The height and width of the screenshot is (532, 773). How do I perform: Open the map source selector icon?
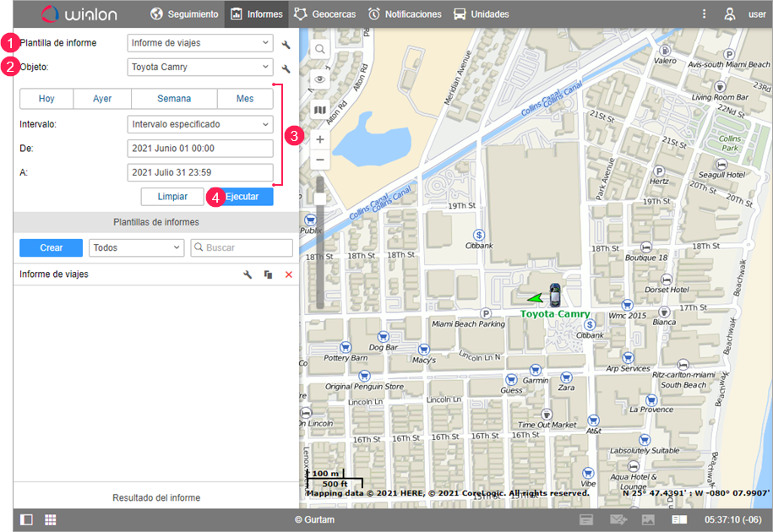(x=320, y=110)
